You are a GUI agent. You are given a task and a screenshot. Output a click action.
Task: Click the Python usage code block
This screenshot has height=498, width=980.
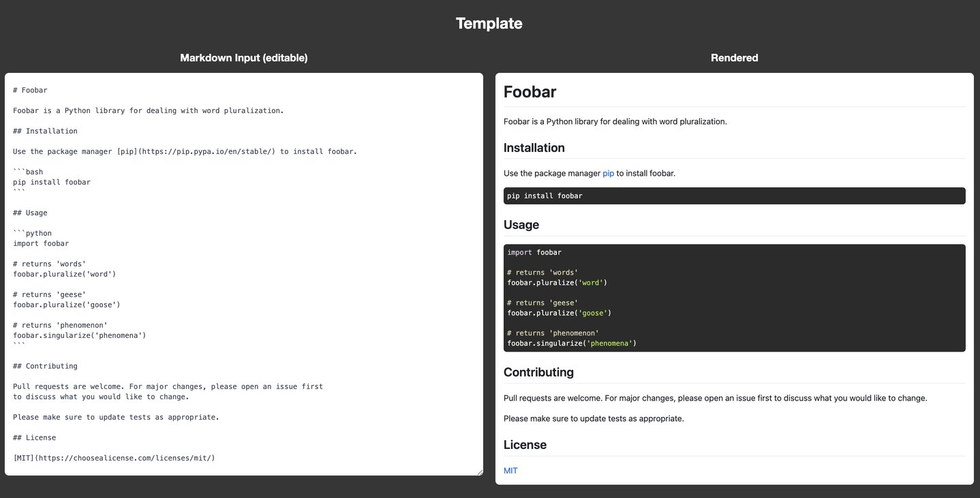[734, 297]
